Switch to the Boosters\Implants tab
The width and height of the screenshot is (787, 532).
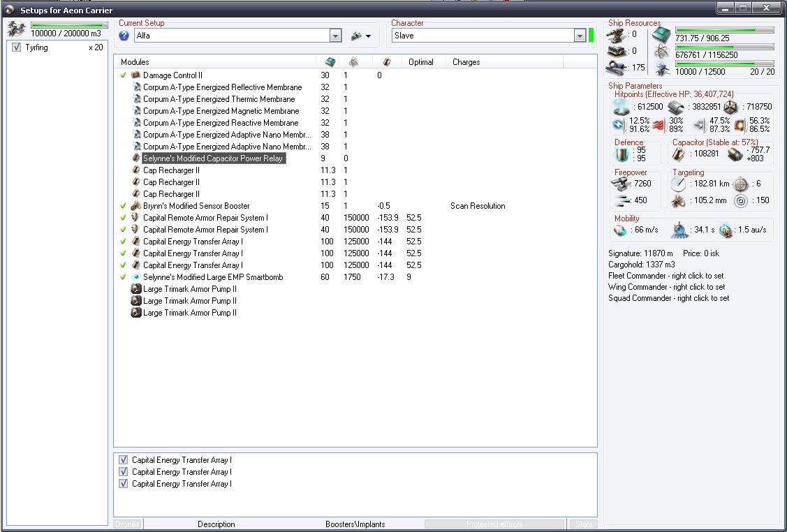(x=355, y=524)
